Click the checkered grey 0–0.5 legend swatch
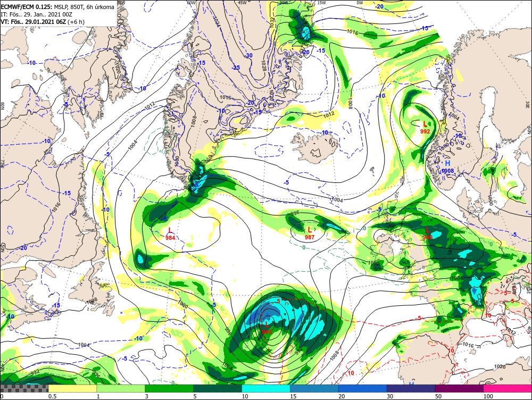This screenshot has height=400, width=532. 24,388
